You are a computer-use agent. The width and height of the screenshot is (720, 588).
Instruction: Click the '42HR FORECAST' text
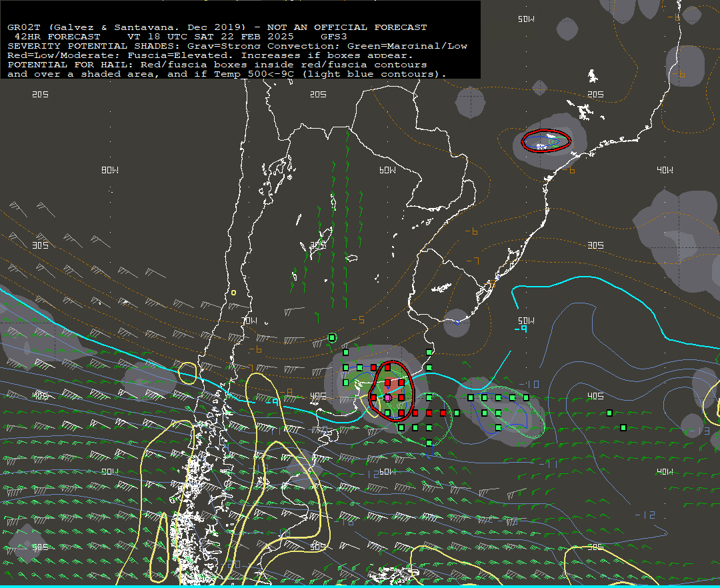(x=57, y=37)
